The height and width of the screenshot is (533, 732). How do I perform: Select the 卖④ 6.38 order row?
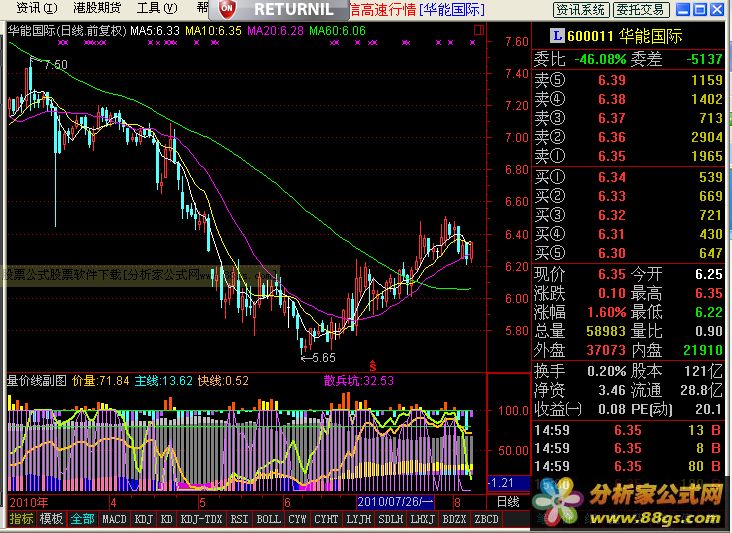[x=628, y=99]
